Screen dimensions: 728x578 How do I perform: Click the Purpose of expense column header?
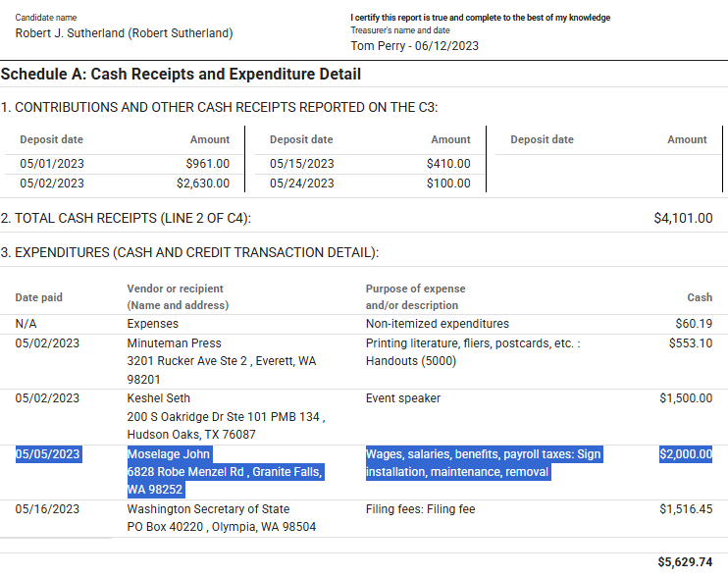pos(416,297)
